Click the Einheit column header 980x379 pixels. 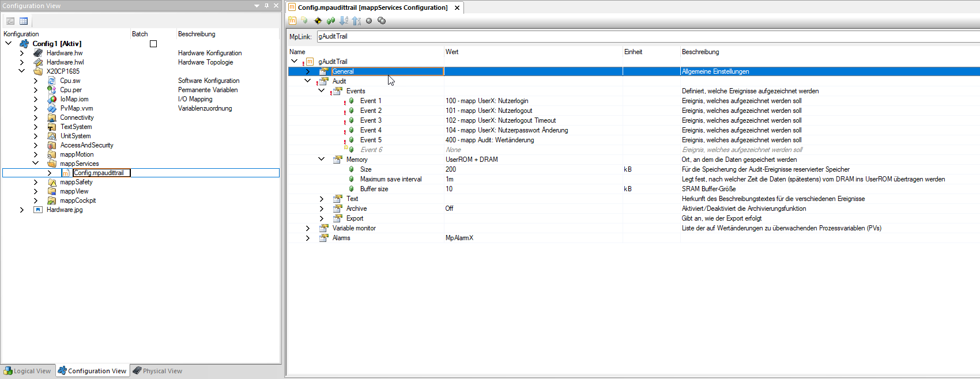pos(633,52)
